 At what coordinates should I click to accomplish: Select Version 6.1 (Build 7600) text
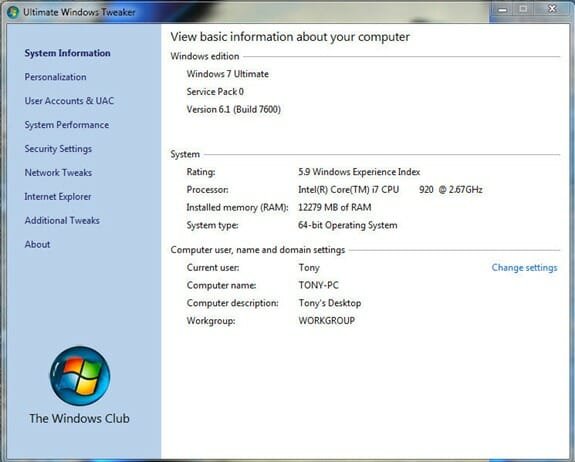234,110
